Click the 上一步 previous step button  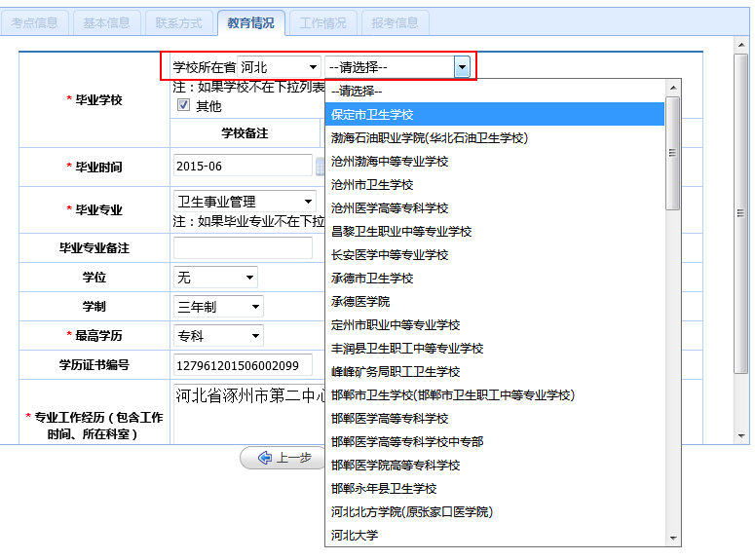(x=283, y=458)
